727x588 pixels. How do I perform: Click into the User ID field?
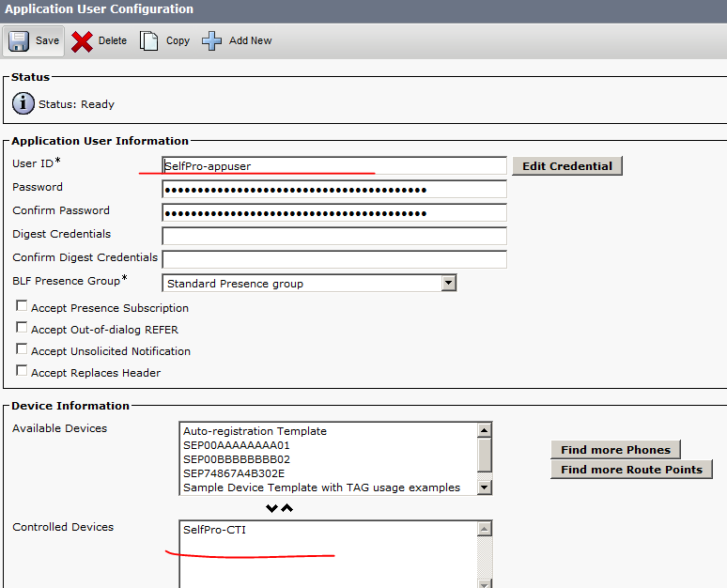[334, 165]
